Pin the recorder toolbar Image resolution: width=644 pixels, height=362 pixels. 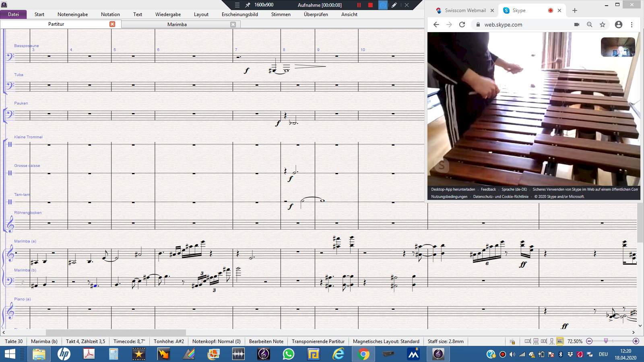click(248, 5)
